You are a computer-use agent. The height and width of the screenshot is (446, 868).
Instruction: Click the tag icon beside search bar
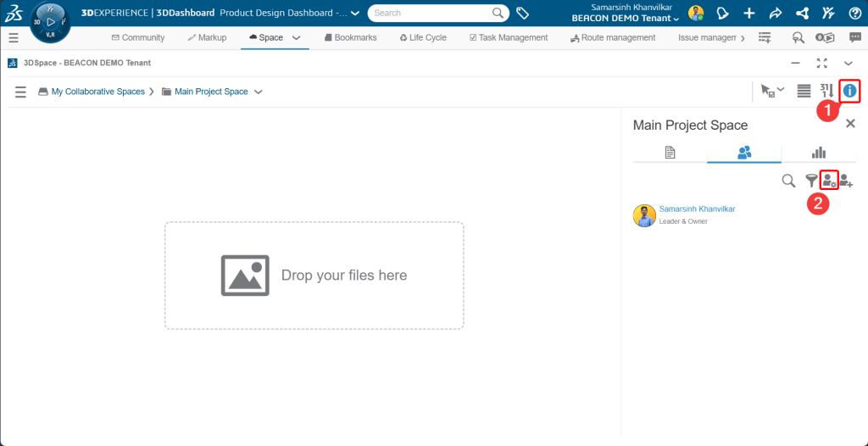(x=523, y=14)
